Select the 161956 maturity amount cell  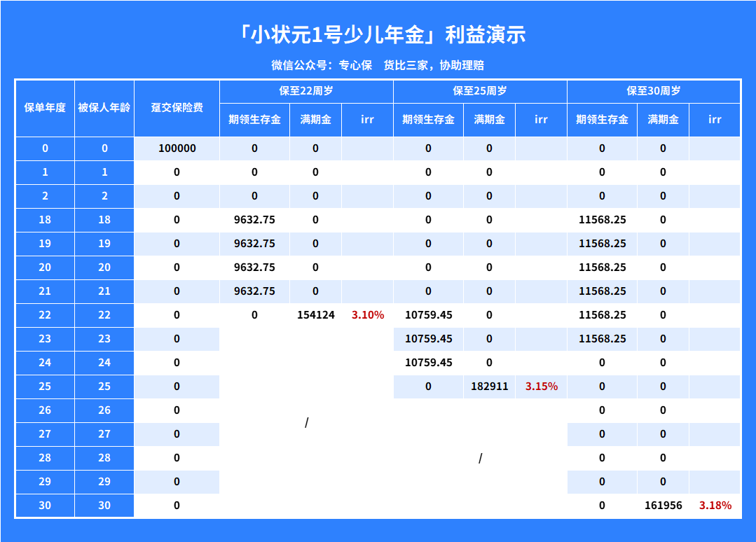[x=663, y=506]
